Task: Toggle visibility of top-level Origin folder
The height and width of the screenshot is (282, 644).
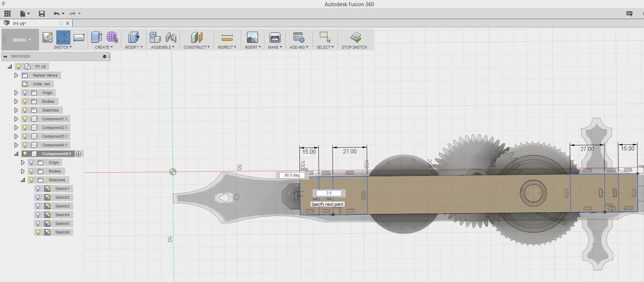Action: click(25, 93)
